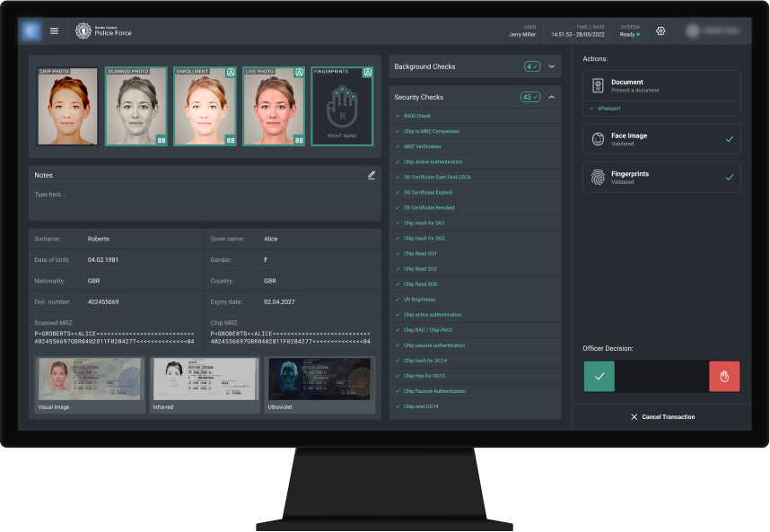Open settings via the gear icon

pyautogui.click(x=661, y=31)
